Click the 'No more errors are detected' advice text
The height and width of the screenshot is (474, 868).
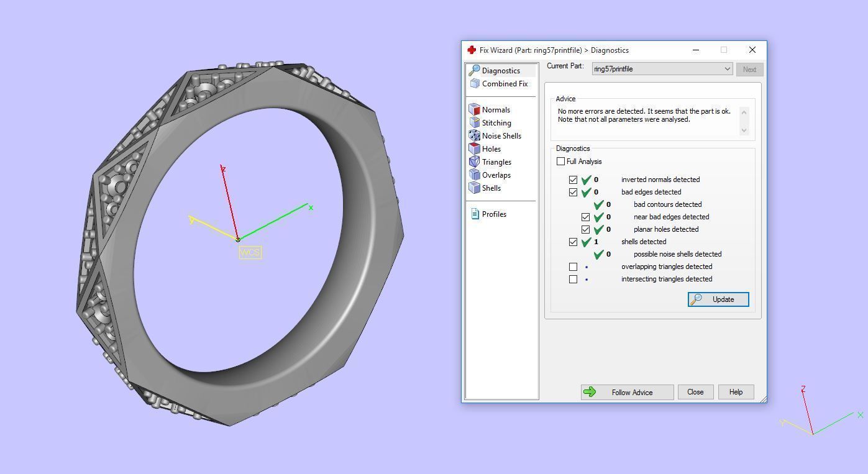click(644, 116)
